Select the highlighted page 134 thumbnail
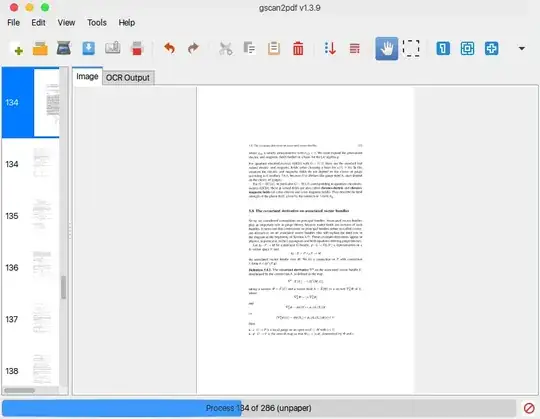Screen dimensions: 540x419 pos(31,103)
